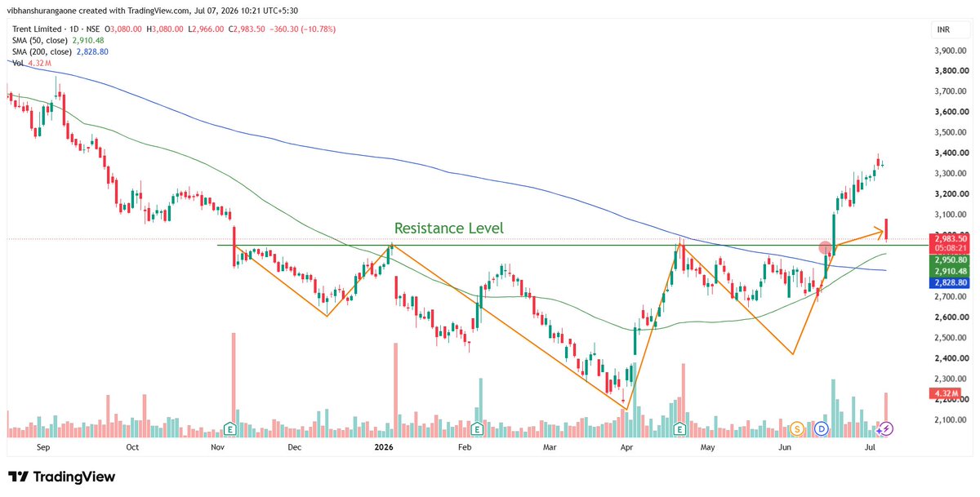This screenshot has height=497, width=980.
Task: Click the 3,500.00 price axis label
Action: (x=952, y=132)
